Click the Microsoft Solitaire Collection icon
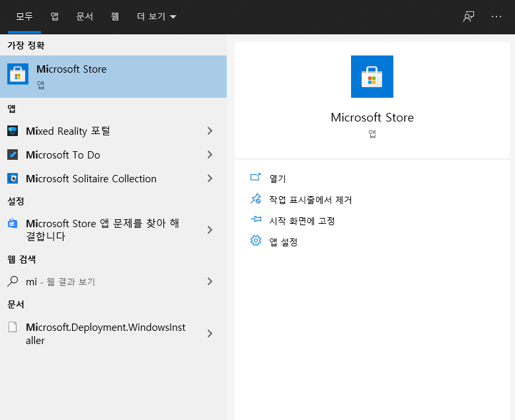 [13, 178]
